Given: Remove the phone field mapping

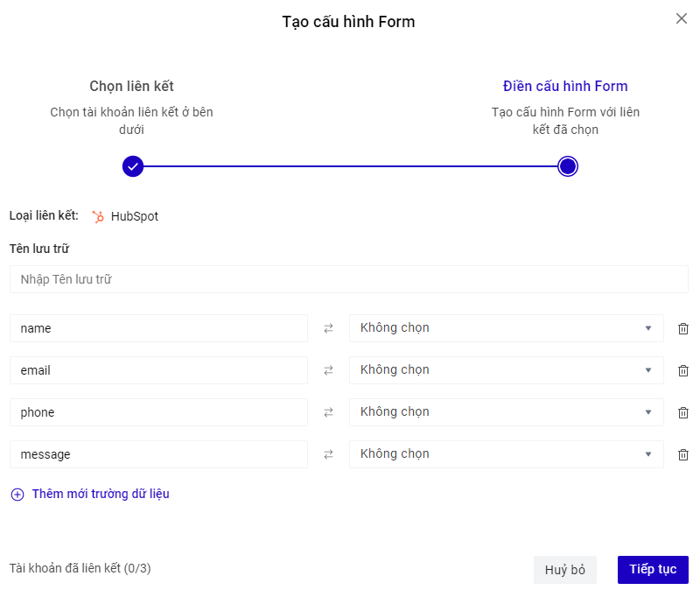Looking at the screenshot, I should [x=683, y=412].
